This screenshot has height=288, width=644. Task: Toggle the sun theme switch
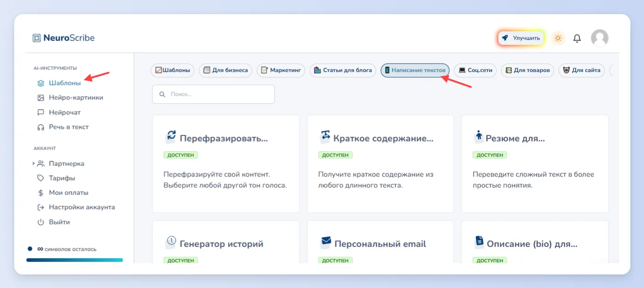(x=558, y=38)
